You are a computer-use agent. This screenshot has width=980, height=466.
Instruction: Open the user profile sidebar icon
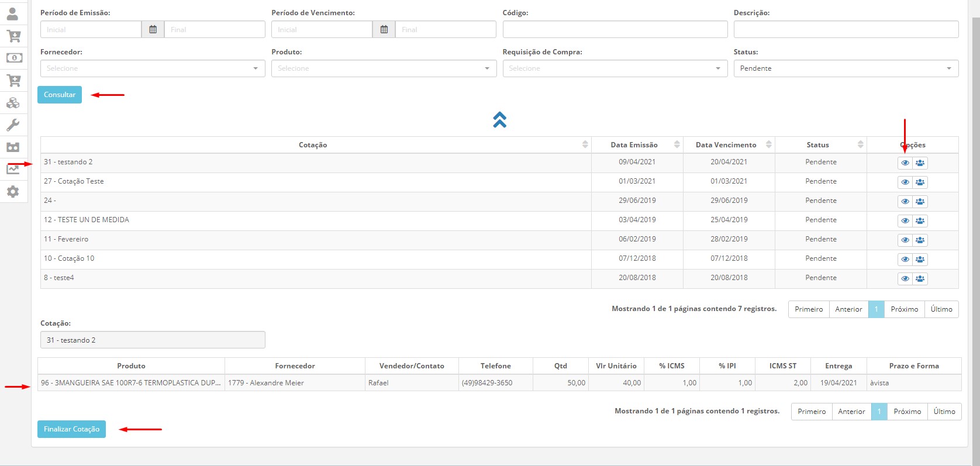13,13
